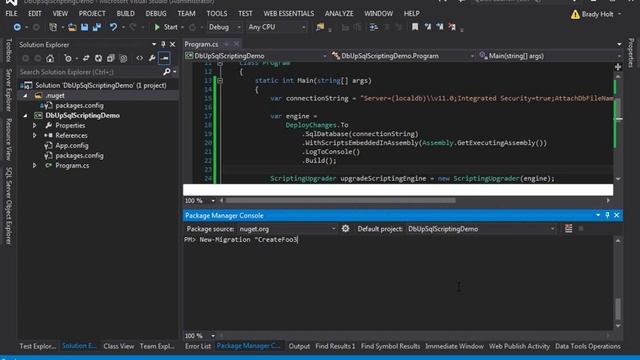Viewport: 640px width, 360px height.
Task: Collapse All in Solution Explorer toolbar
Action: coord(111,58)
